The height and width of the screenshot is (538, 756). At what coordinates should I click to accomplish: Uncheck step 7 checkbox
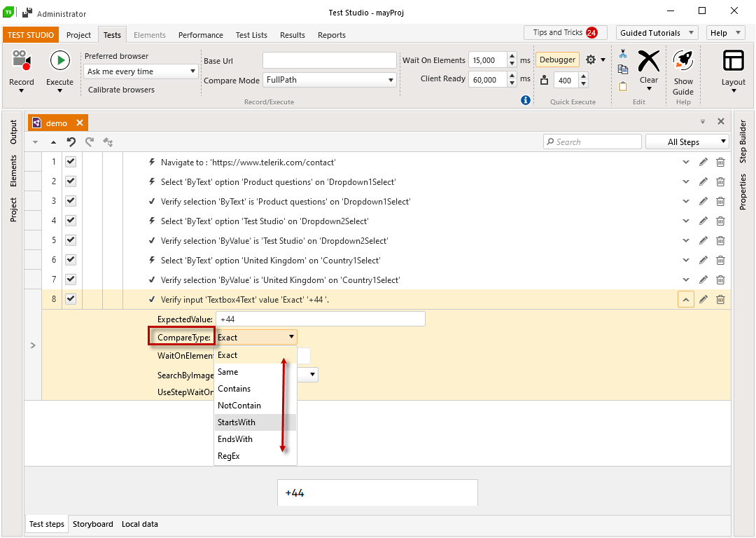(x=71, y=279)
